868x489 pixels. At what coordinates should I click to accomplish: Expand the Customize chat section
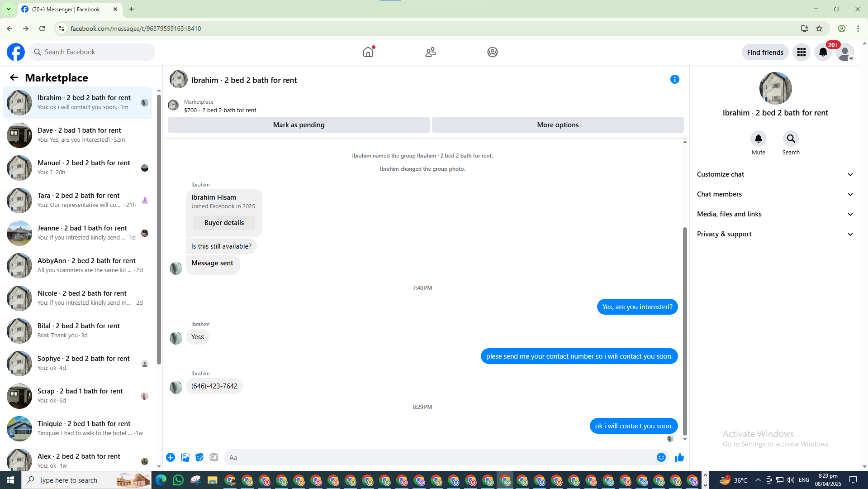pos(775,174)
